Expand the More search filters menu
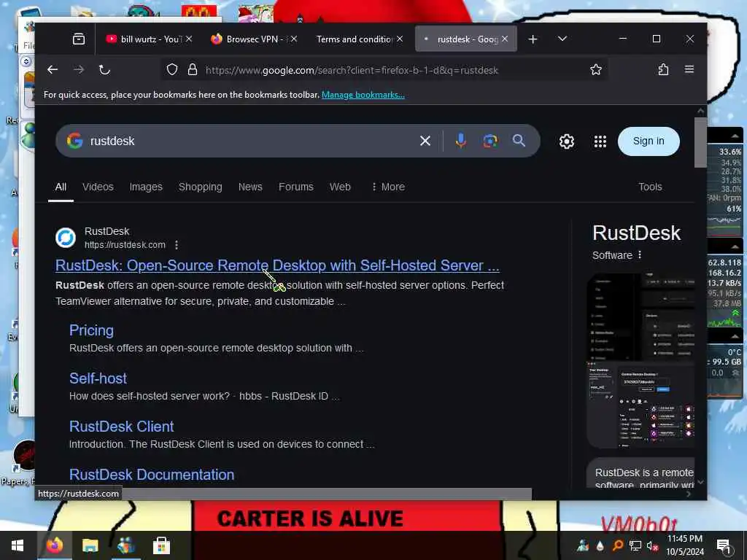 point(388,187)
